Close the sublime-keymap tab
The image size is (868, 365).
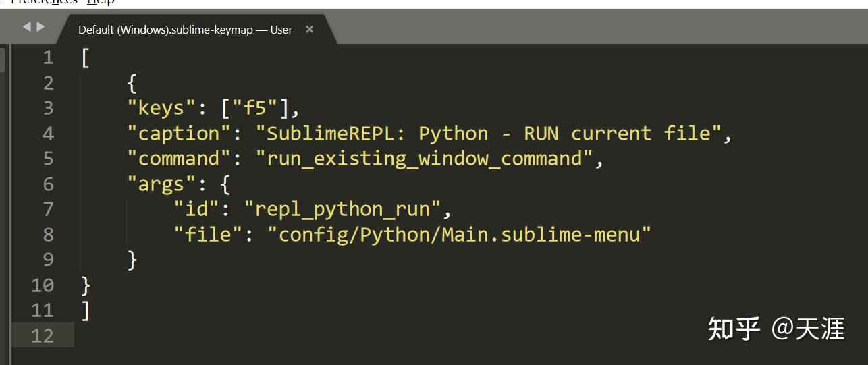[310, 29]
